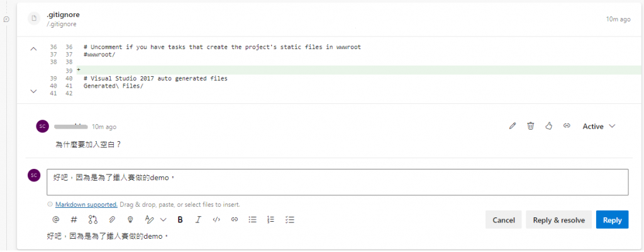
Task: Click the # work item icon
Action: coord(74,220)
